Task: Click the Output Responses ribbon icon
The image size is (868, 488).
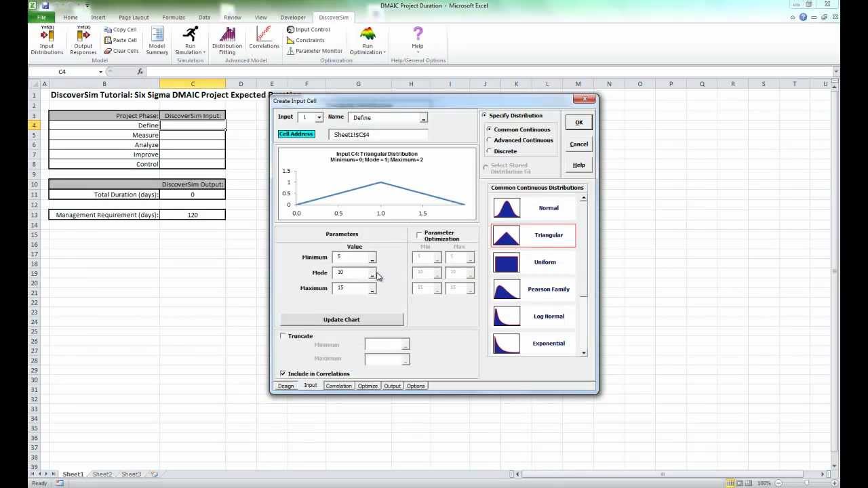Action: [x=83, y=41]
